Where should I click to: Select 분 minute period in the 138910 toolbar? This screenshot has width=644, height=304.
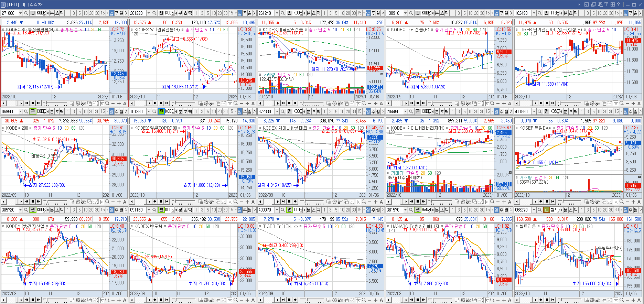pyautogui.click(x=437, y=13)
